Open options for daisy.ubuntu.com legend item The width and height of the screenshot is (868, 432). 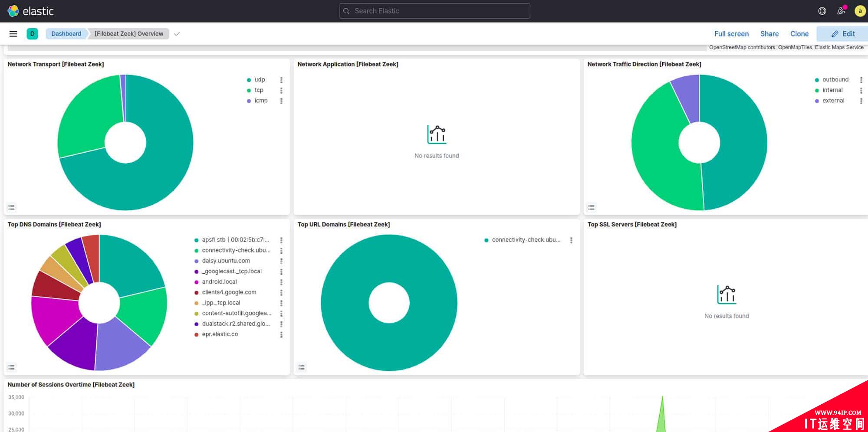(x=281, y=261)
